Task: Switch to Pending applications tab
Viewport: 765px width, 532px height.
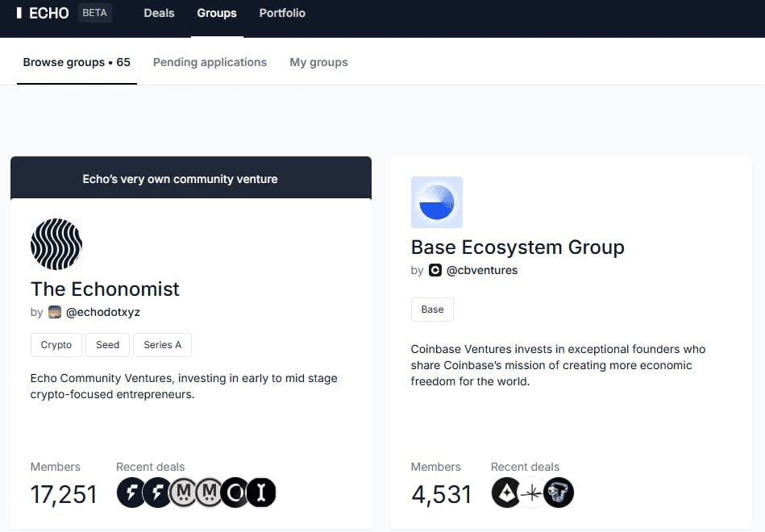Action: pos(210,63)
